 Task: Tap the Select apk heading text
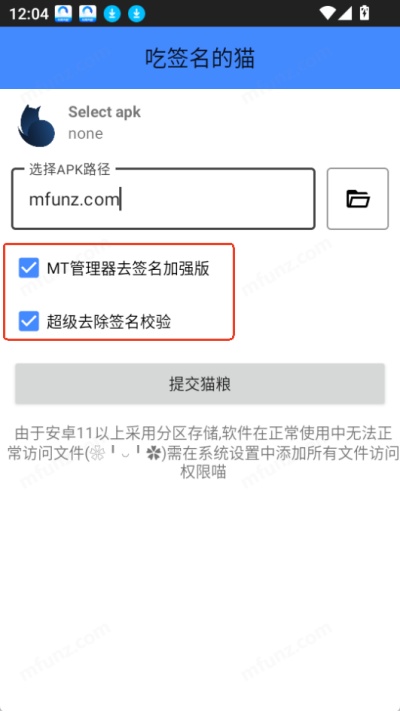click(x=104, y=112)
